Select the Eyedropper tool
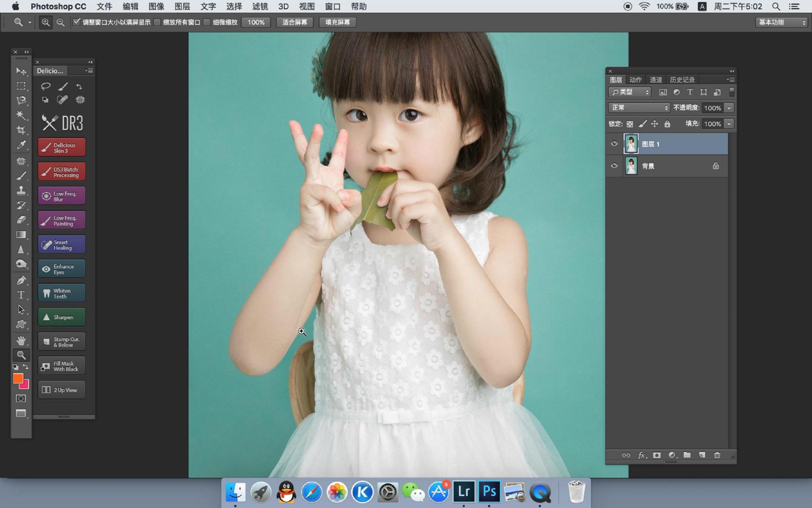This screenshot has width=812, height=508. pyautogui.click(x=21, y=145)
